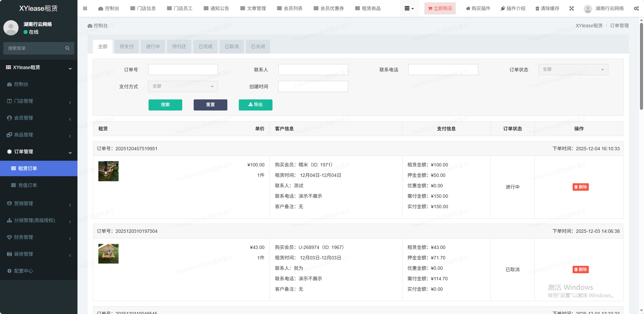
Task: Click the 清除缓存 trash icon
Action: pos(537,8)
